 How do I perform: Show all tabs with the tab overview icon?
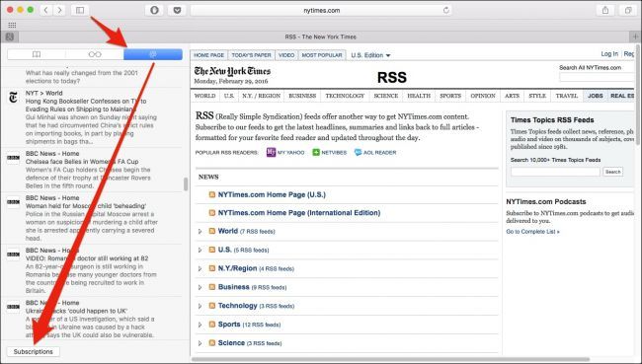click(x=628, y=10)
